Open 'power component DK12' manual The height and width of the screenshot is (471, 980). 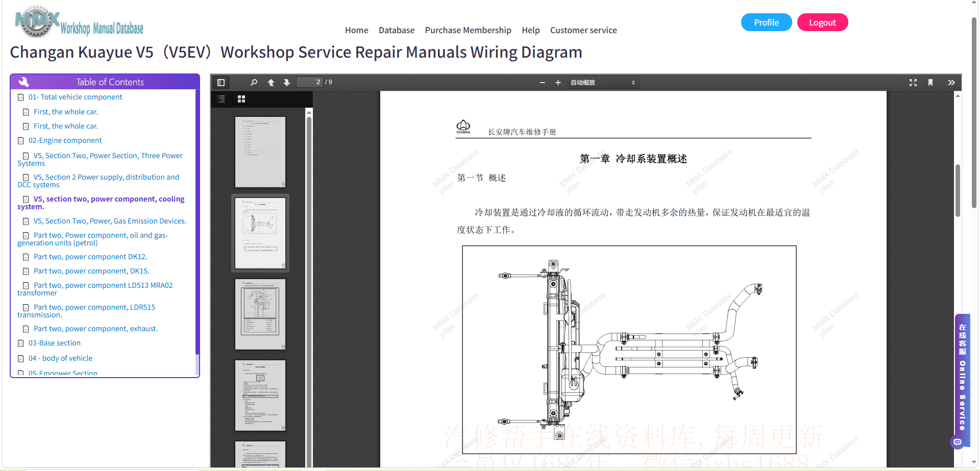90,257
